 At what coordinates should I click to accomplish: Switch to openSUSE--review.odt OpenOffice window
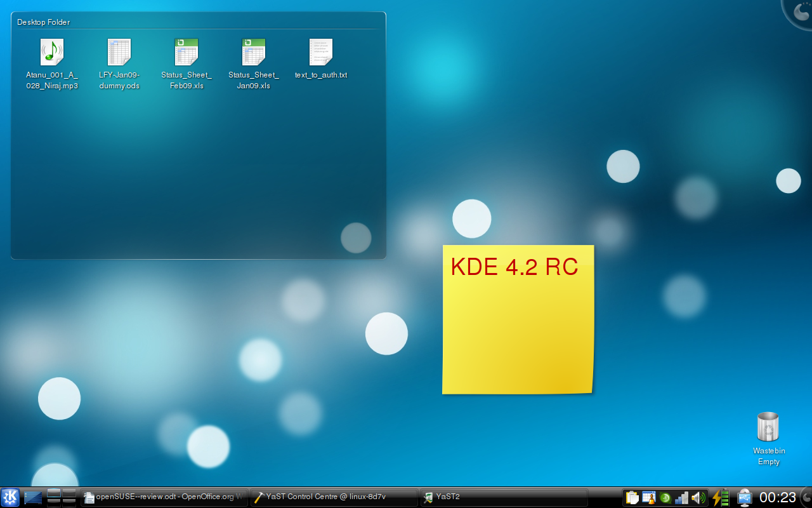coord(164,497)
